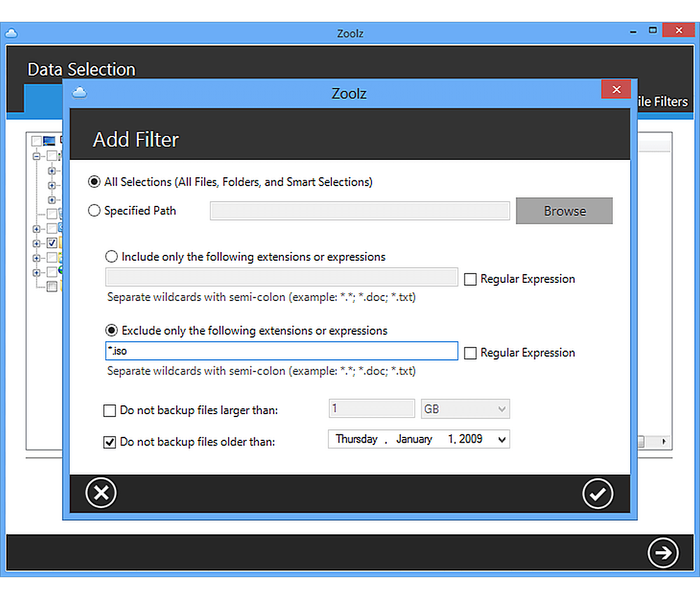The image size is (700, 599).
Task: Untick the checked box in the background folder tree
Action: pos(52,243)
